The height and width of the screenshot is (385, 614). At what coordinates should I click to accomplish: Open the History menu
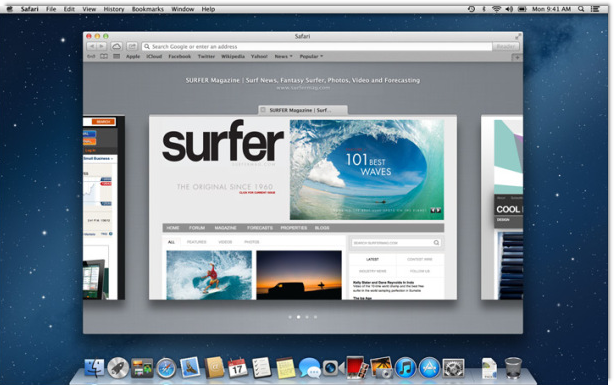coord(114,9)
